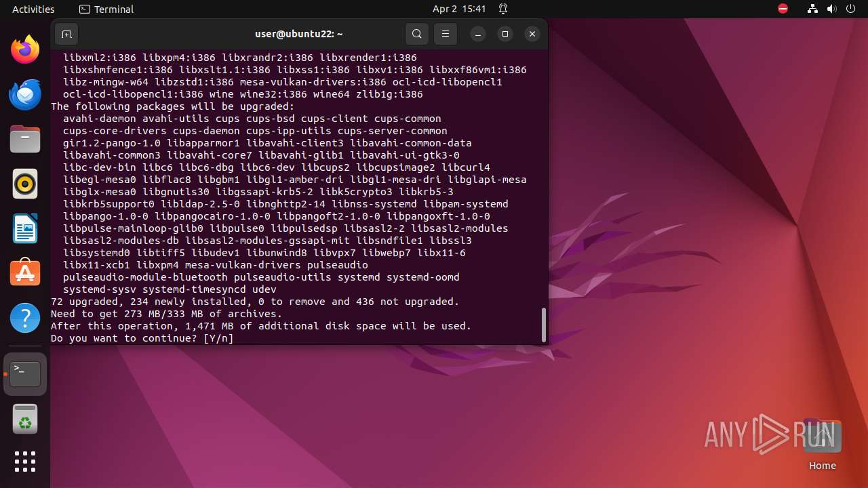Open a new terminal tab

click(66, 34)
